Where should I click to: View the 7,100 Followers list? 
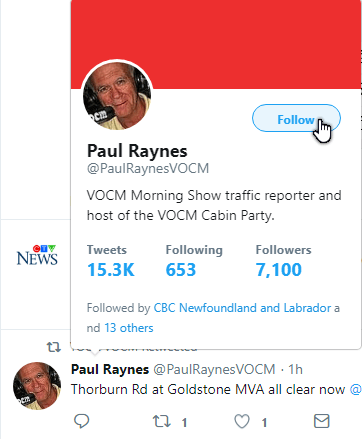click(283, 263)
